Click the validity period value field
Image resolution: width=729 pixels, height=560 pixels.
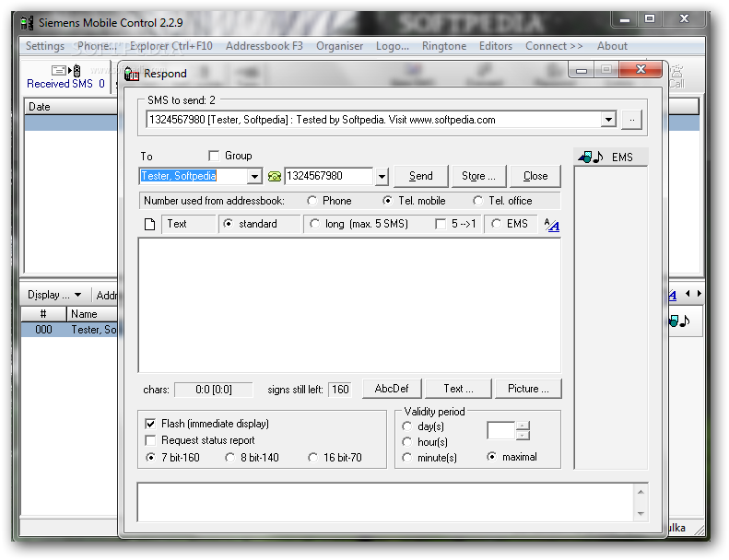(500, 430)
